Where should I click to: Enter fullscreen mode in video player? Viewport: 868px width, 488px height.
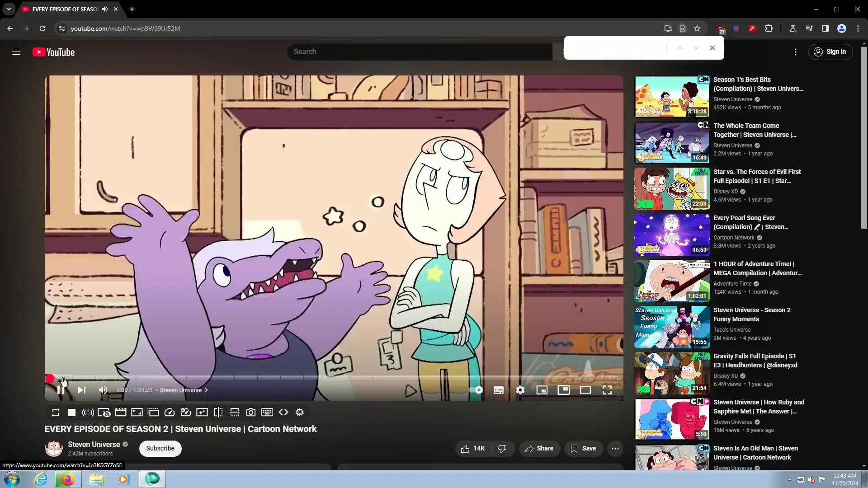(607, 390)
